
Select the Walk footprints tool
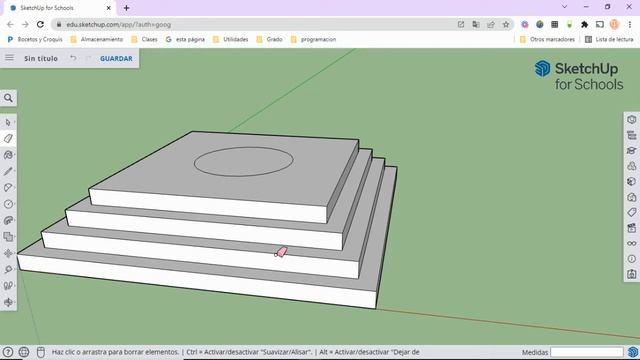coord(8,286)
